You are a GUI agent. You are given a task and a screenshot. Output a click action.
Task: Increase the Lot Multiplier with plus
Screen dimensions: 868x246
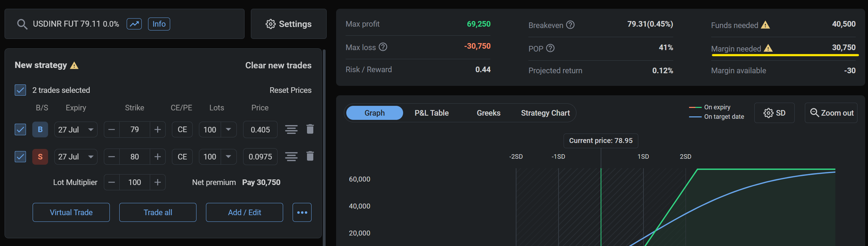tap(158, 182)
